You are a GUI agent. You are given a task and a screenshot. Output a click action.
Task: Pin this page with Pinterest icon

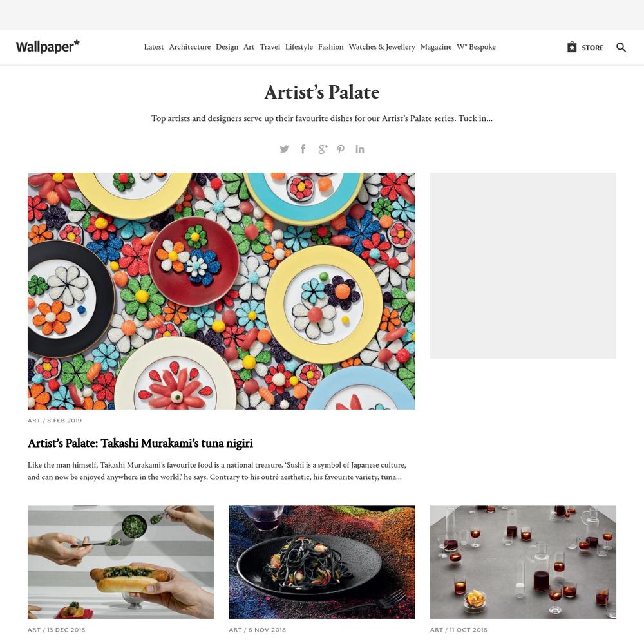(x=341, y=149)
